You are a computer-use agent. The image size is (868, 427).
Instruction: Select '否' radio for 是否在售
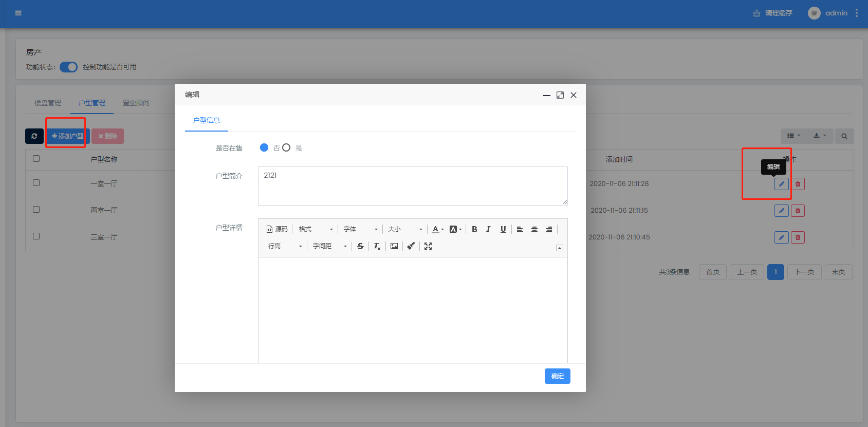pos(264,147)
